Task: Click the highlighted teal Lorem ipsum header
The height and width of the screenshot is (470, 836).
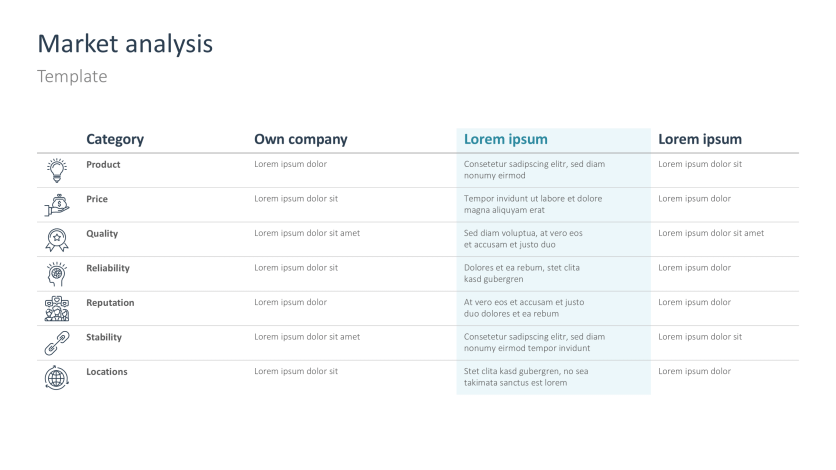Action: [x=506, y=140]
